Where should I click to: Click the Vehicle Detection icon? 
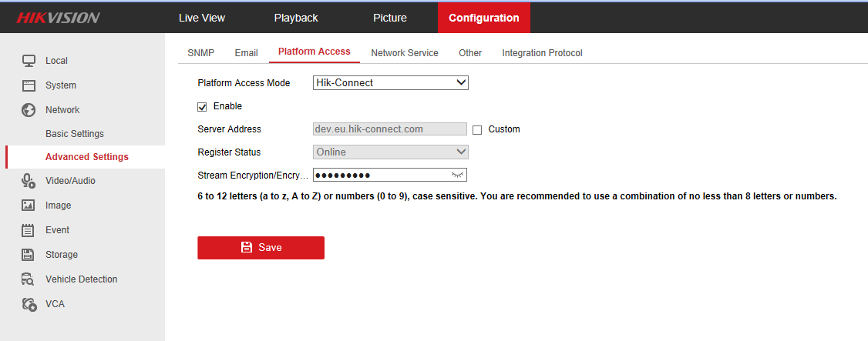[29, 279]
